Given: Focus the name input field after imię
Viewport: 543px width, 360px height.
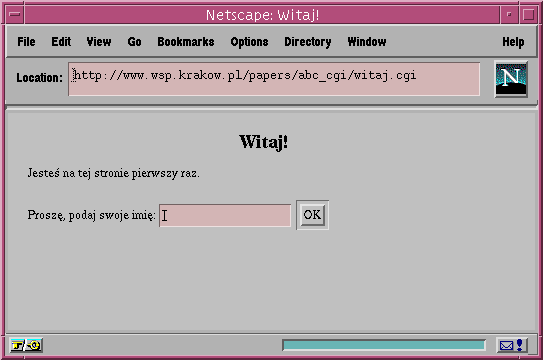Looking at the screenshot, I should point(225,215).
